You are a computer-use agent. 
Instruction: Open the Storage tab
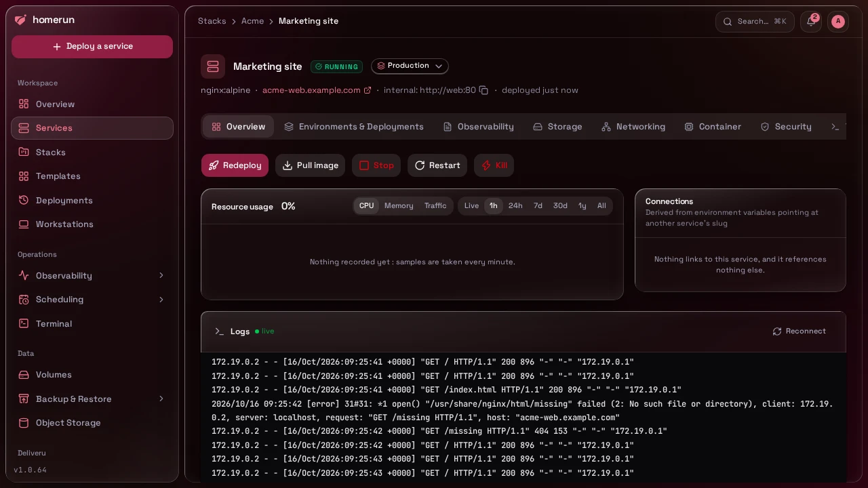(x=557, y=127)
